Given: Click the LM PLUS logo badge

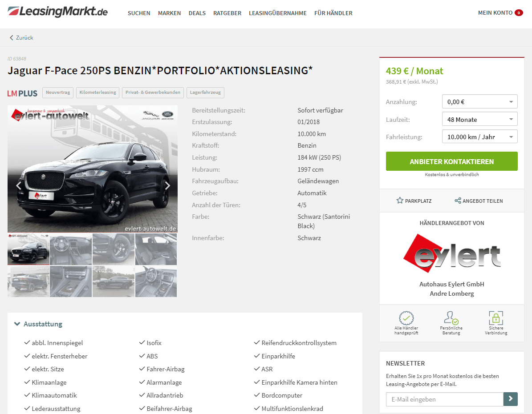Looking at the screenshot, I should click(22, 93).
